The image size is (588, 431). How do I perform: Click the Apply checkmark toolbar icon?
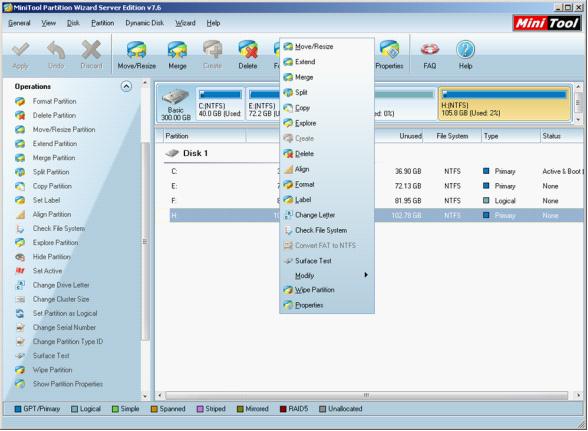20,50
